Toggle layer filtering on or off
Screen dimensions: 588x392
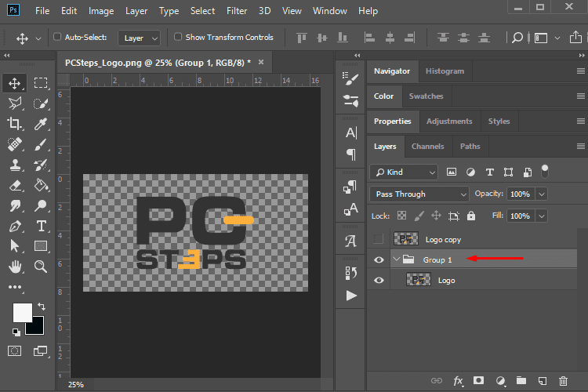pos(545,172)
